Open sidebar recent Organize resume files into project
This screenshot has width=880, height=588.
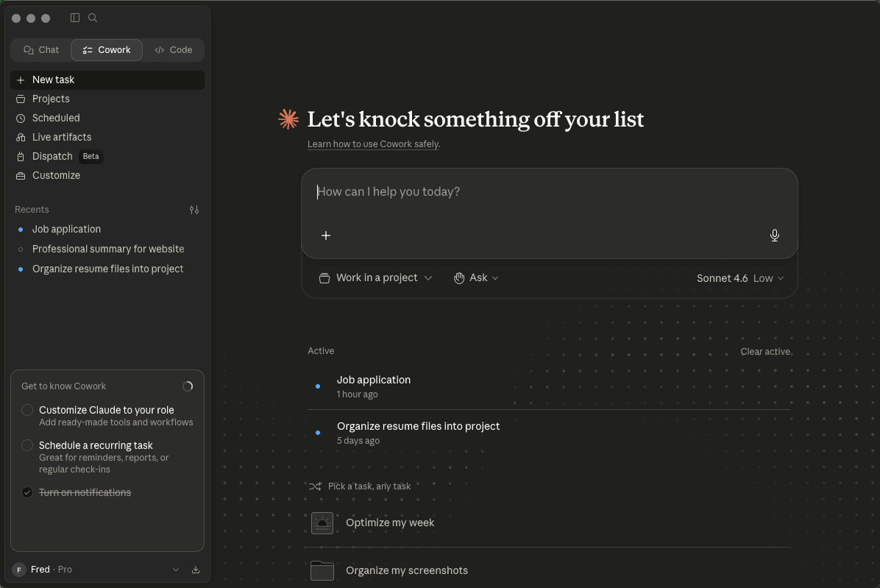pyautogui.click(x=107, y=269)
